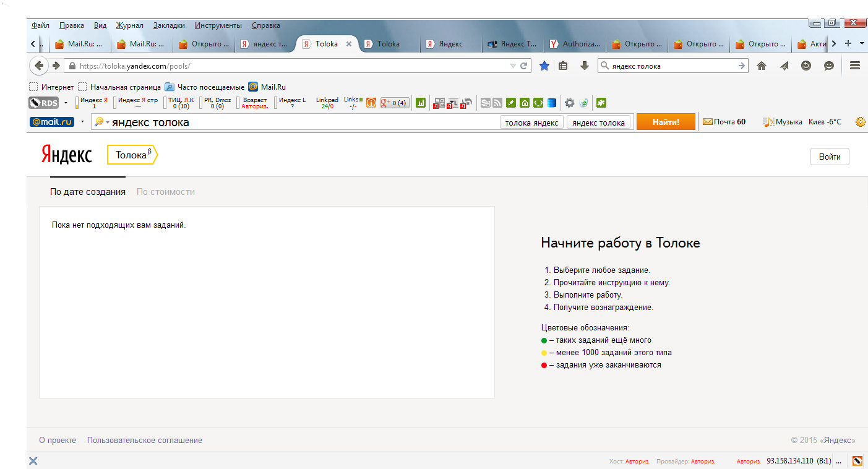Screen dimensions: 868x469
Task: Show tabs hidden past the right end of the tab strip
Action: coord(834,43)
